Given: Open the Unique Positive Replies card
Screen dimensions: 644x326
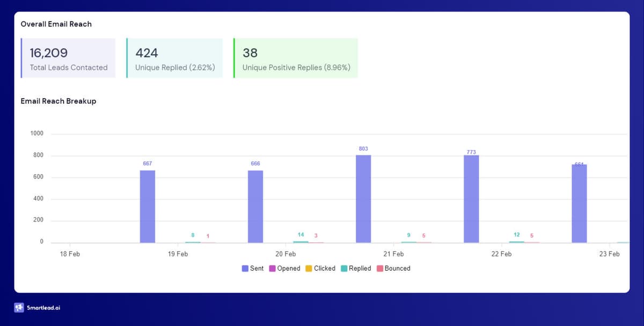Looking at the screenshot, I should pyautogui.click(x=296, y=58).
